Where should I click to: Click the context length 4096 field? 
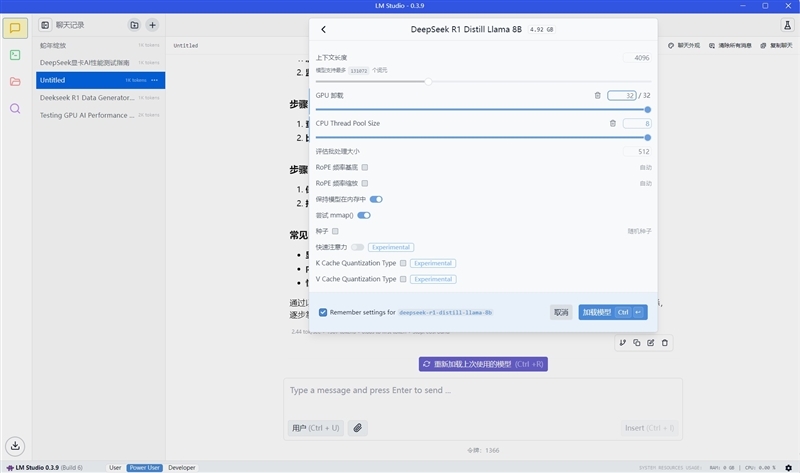point(637,58)
